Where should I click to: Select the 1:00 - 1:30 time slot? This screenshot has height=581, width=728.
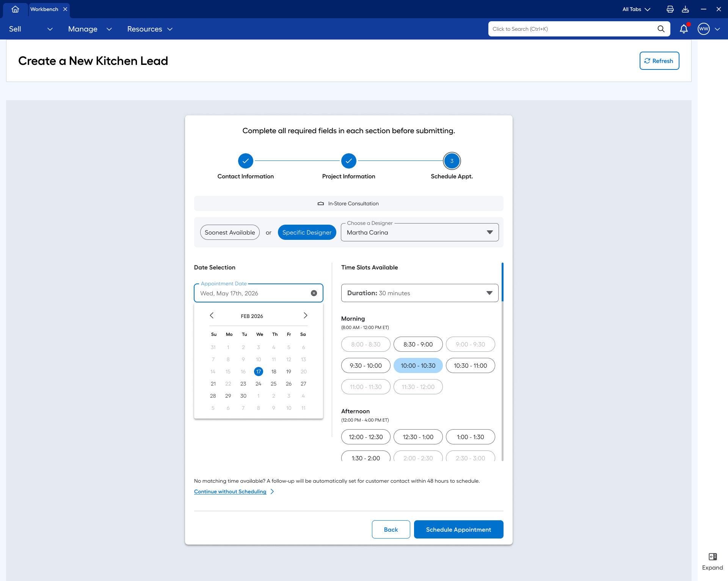click(471, 437)
